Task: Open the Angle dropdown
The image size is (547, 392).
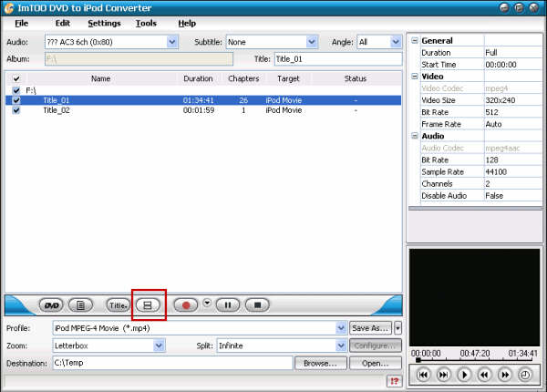Action: 396,42
